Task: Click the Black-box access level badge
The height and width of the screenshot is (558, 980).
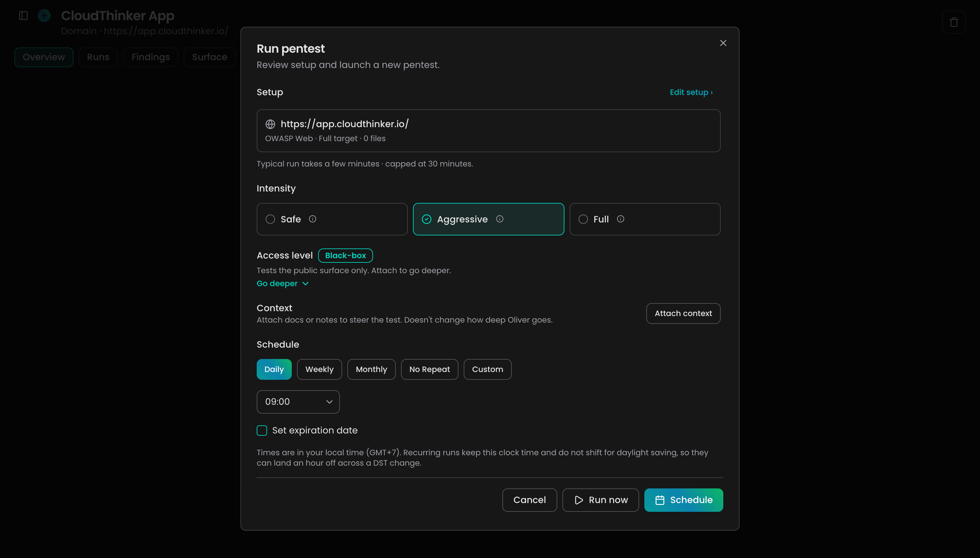Action: [x=345, y=256]
